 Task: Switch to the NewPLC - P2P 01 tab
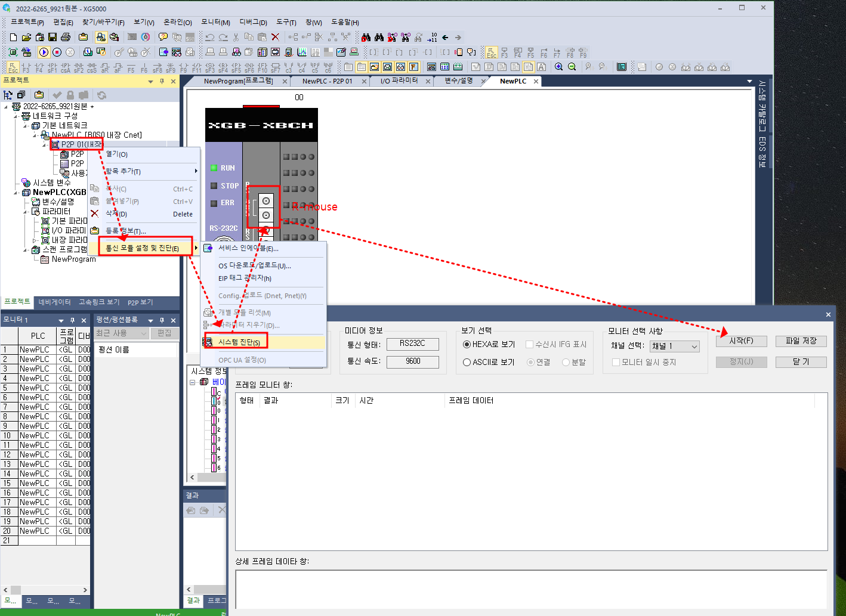coord(327,81)
